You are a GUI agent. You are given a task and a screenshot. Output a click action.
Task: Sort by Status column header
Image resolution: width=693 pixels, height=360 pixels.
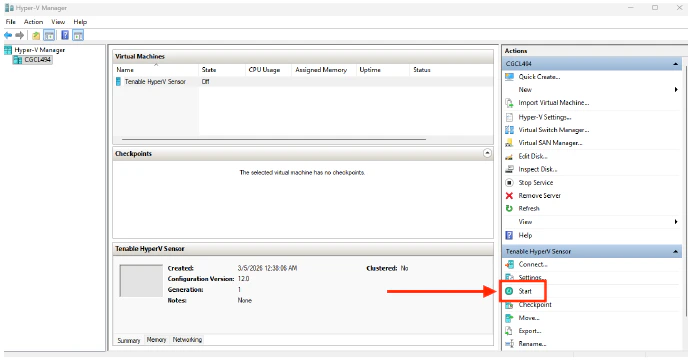point(451,70)
